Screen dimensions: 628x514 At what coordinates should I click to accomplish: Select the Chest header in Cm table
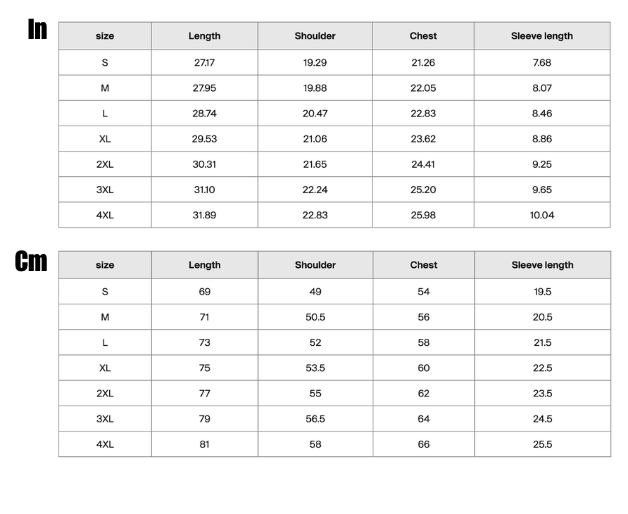click(x=423, y=265)
